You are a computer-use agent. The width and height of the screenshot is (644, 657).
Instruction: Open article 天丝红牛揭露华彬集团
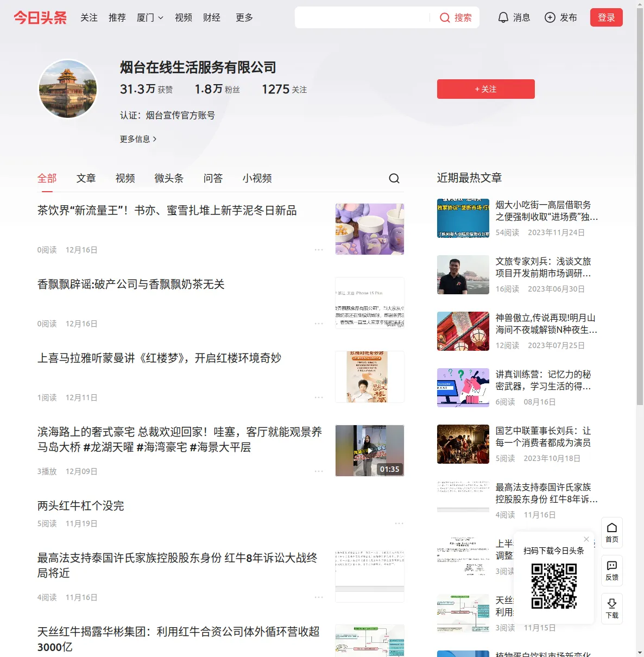(x=179, y=639)
